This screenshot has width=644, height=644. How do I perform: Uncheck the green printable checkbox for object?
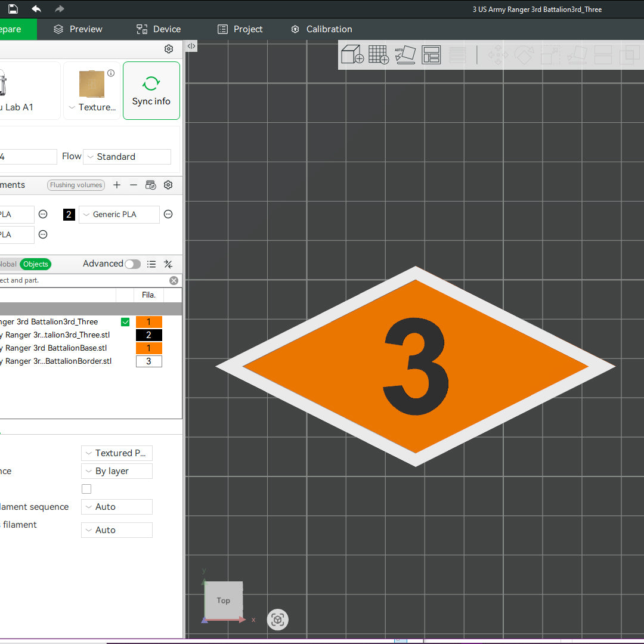pos(125,322)
